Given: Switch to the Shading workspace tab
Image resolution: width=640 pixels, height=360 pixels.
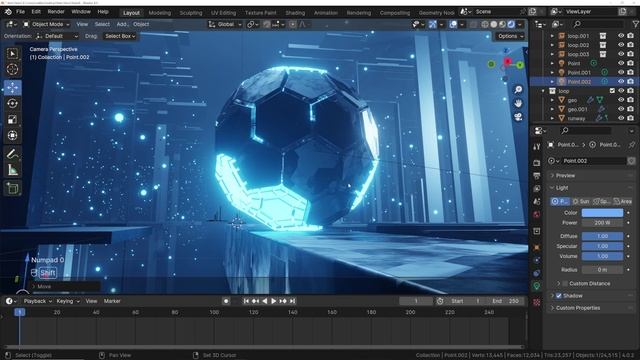Looking at the screenshot, I should [x=295, y=13].
